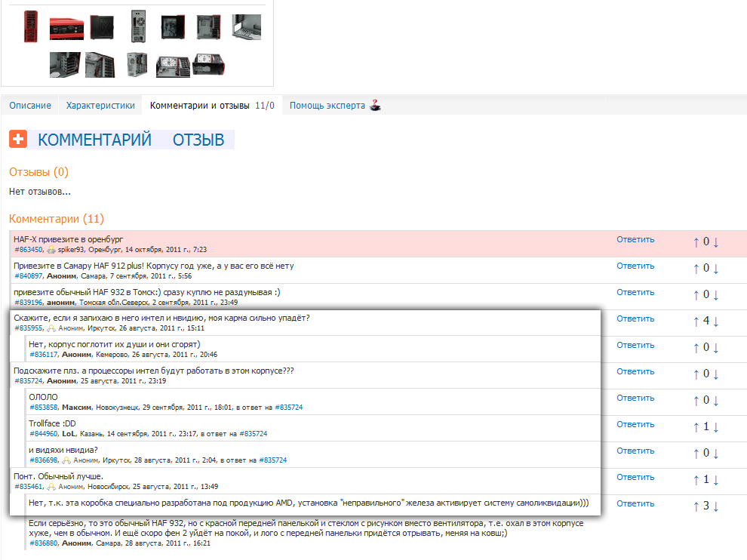The height and width of the screenshot is (560, 747).
Task: Click the ОТЗЫВ link to add a review
Action: (198, 140)
